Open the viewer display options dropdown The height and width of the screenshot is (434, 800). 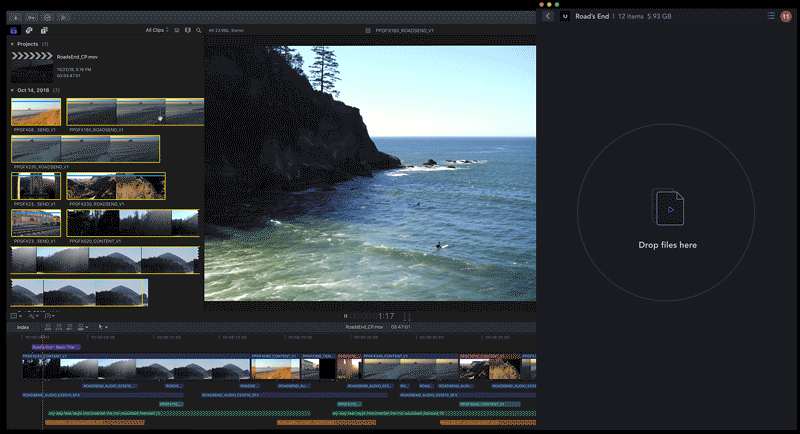click(x=16, y=316)
